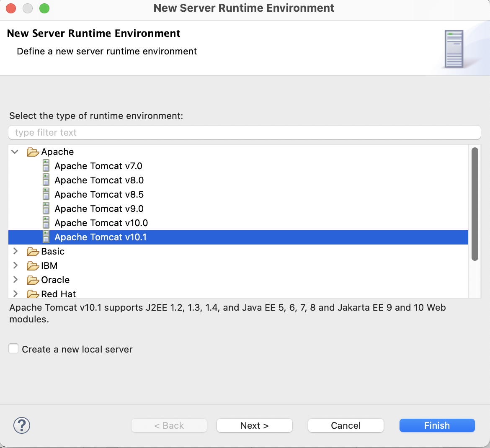Select Apache Tomcat v10.0 runtime

click(101, 223)
